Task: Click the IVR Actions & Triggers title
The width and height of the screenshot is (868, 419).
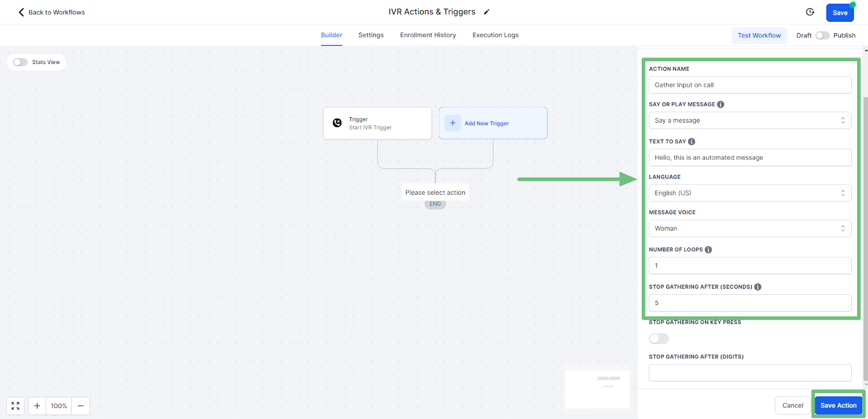Action: coord(432,12)
